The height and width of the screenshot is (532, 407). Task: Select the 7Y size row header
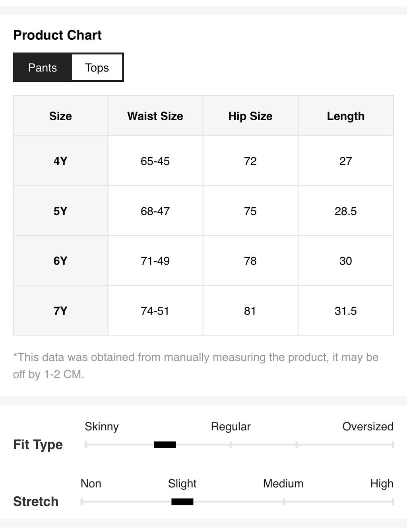pyautogui.click(x=60, y=311)
